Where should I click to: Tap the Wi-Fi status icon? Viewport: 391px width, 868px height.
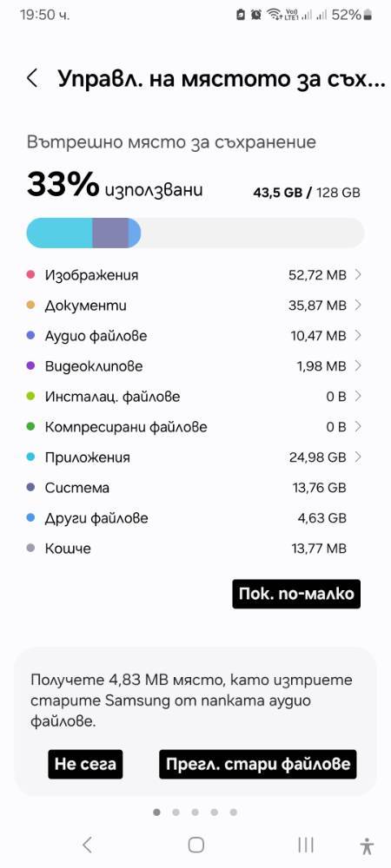(274, 15)
